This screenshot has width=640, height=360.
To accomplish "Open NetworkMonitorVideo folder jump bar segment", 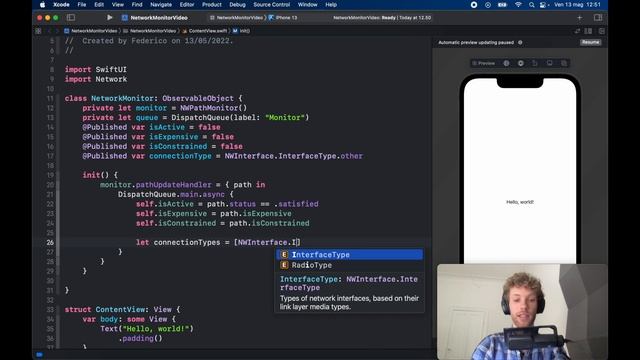I will pos(150,31).
